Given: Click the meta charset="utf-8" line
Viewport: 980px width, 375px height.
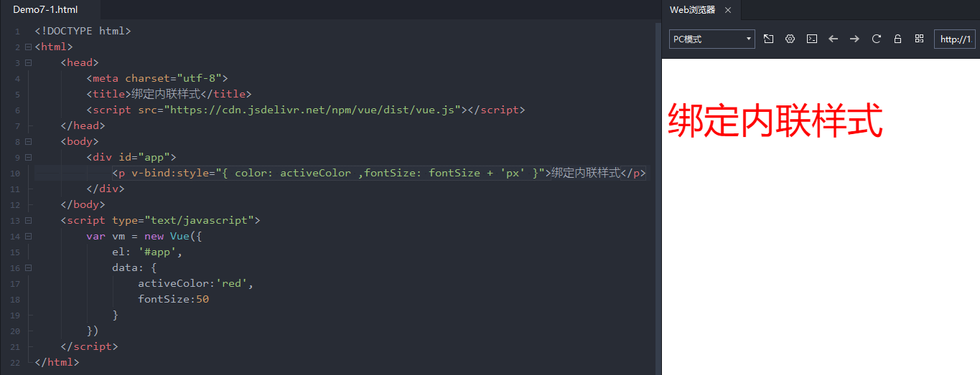Looking at the screenshot, I should click(157, 78).
